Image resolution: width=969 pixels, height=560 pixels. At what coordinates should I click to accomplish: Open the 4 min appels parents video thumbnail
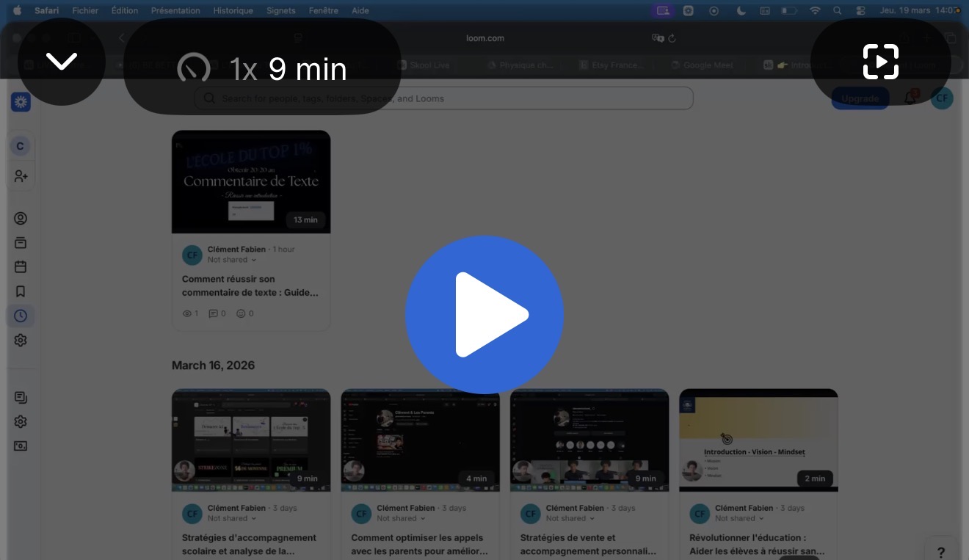(421, 440)
